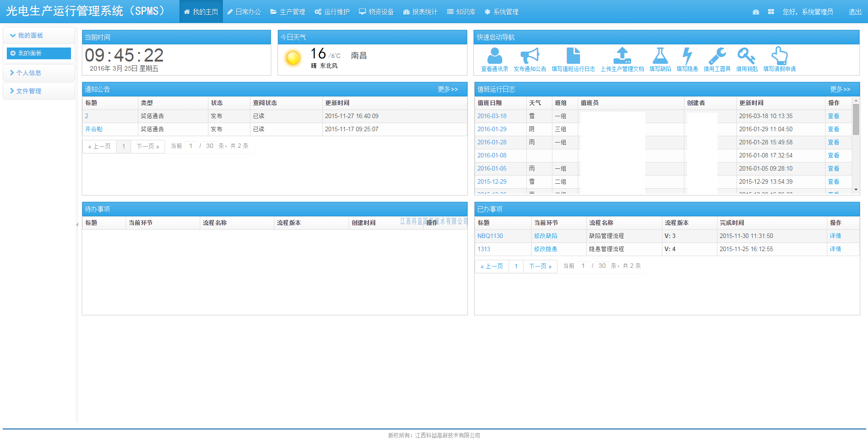Click 借用钥匙 key icon
868x443 pixels.
click(747, 56)
